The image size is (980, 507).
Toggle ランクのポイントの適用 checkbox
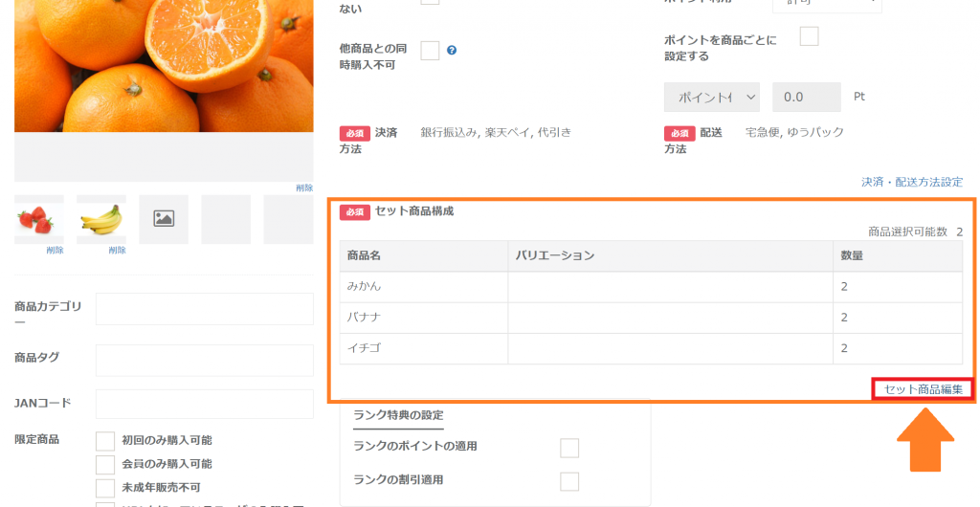[569, 449]
